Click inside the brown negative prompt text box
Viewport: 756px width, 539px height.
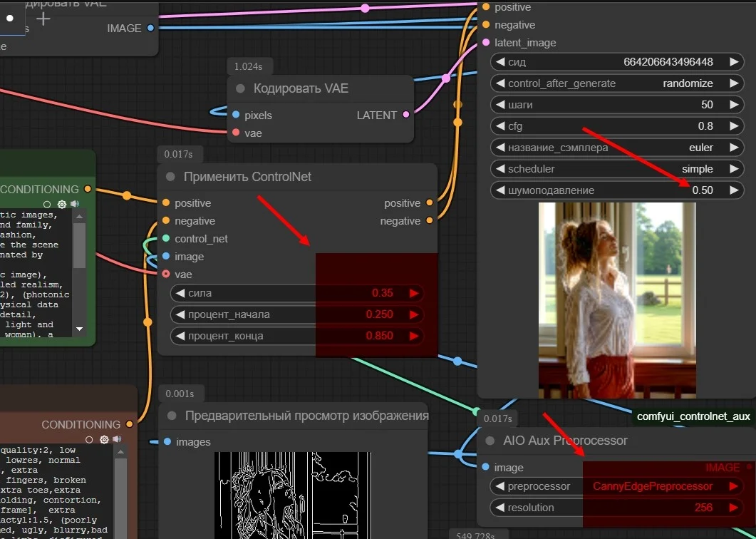click(x=56, y=492)
